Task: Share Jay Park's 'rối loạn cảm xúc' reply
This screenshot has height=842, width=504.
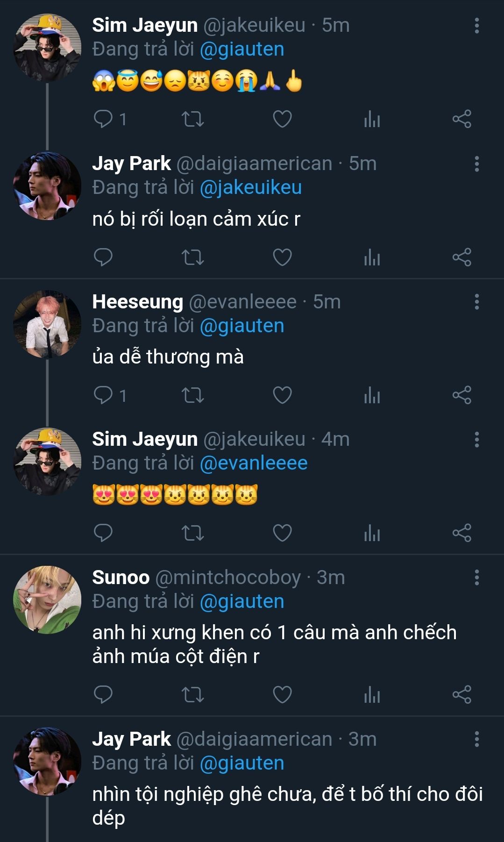Action: tap(461, 257)
